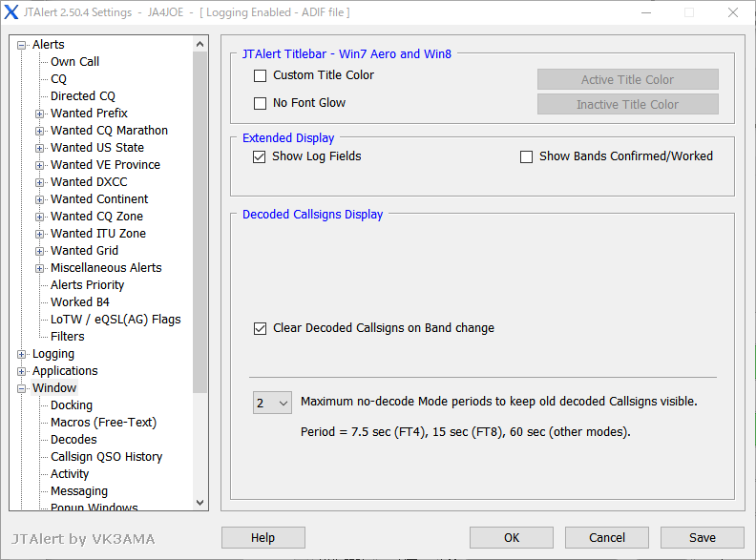The image size is (756, 560).
Task: Click the JTAlert X logo in titlebar
Action: click(x=11, y=12)
